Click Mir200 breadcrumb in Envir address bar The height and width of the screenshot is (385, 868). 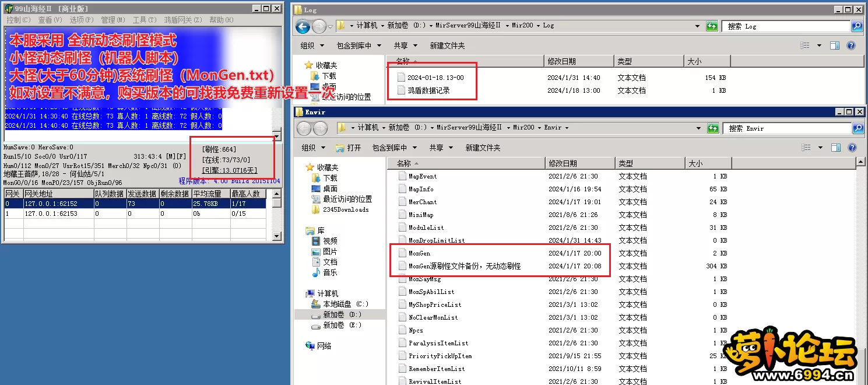point(523,128)
